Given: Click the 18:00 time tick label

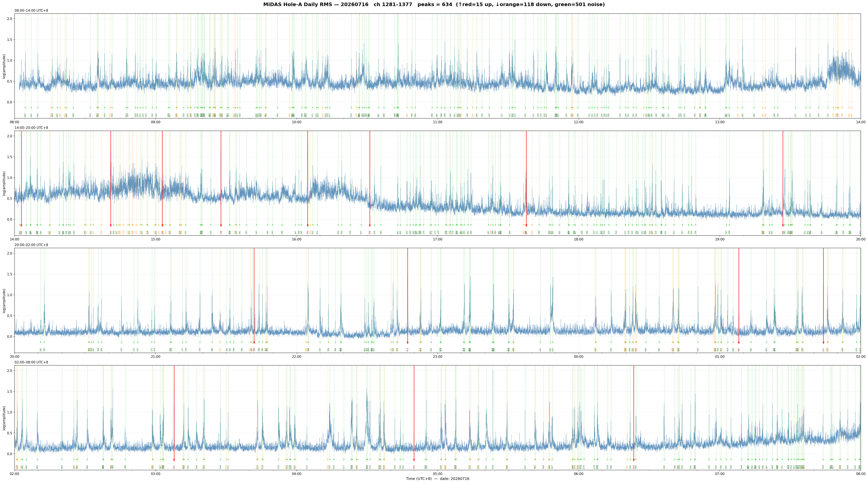Looking at the screenshot, I should (579, 239).
